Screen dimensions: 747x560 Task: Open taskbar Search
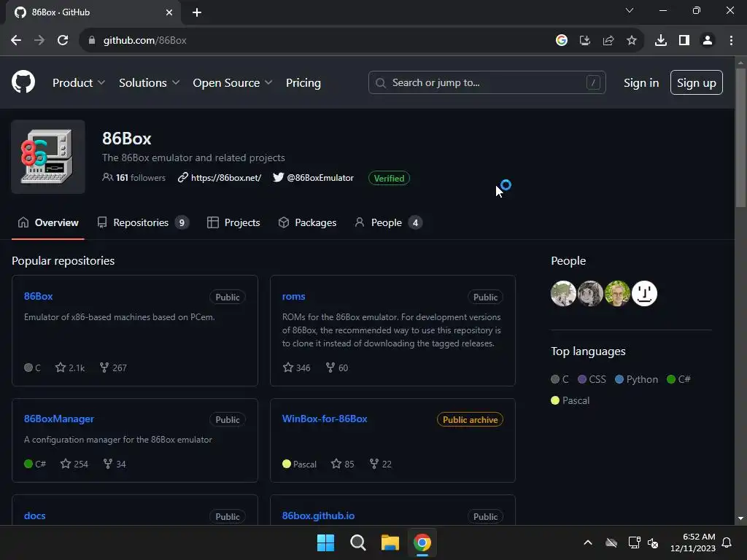[357, 542]
